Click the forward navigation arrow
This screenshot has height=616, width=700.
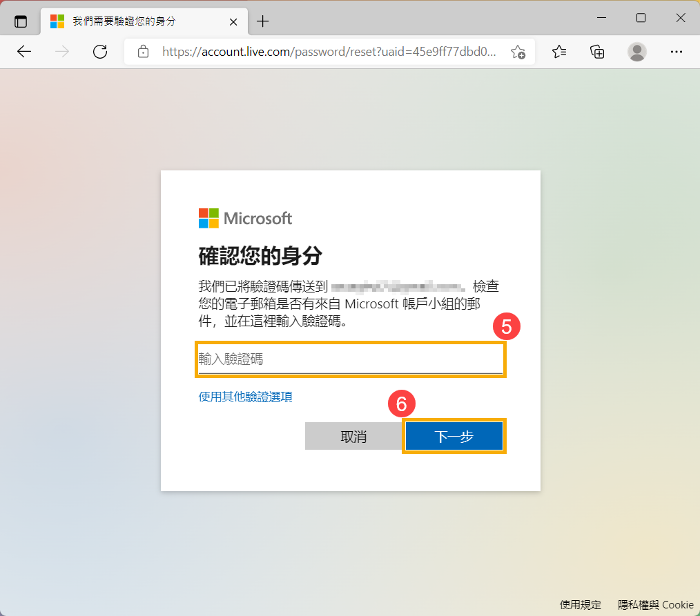[x=62, y=52]
